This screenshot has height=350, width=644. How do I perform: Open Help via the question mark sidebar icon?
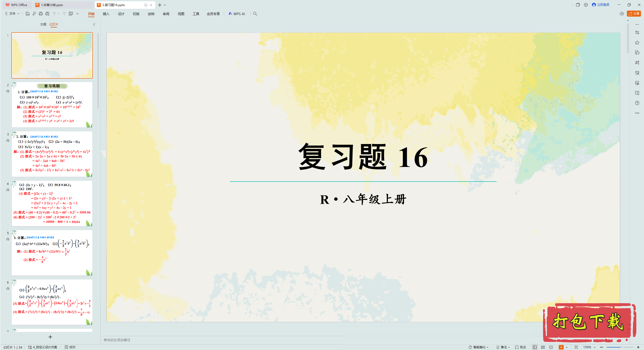[637, 103]
